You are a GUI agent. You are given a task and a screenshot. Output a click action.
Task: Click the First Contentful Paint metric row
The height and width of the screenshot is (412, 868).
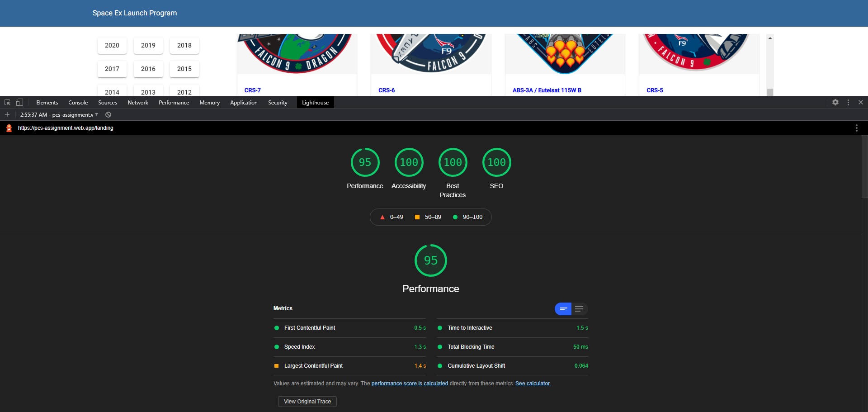point(350,328)
